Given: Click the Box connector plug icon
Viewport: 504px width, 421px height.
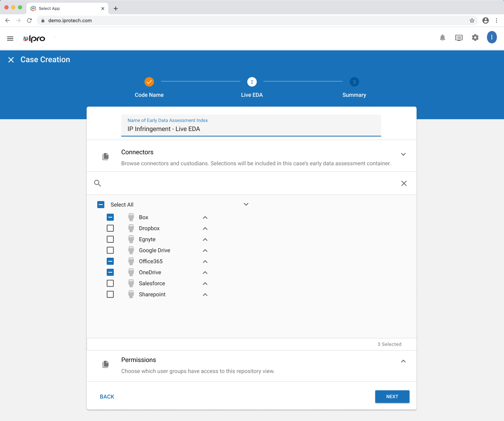Looking at the screenshot, I should (131, 217).
